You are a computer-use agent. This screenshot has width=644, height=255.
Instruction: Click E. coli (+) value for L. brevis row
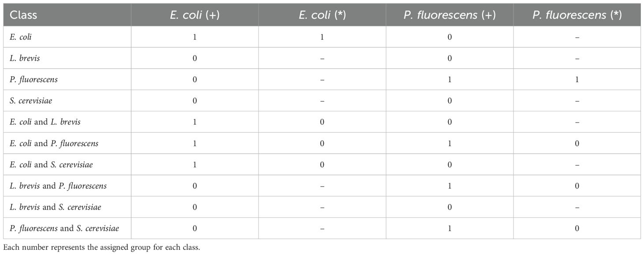coord(195,58)
